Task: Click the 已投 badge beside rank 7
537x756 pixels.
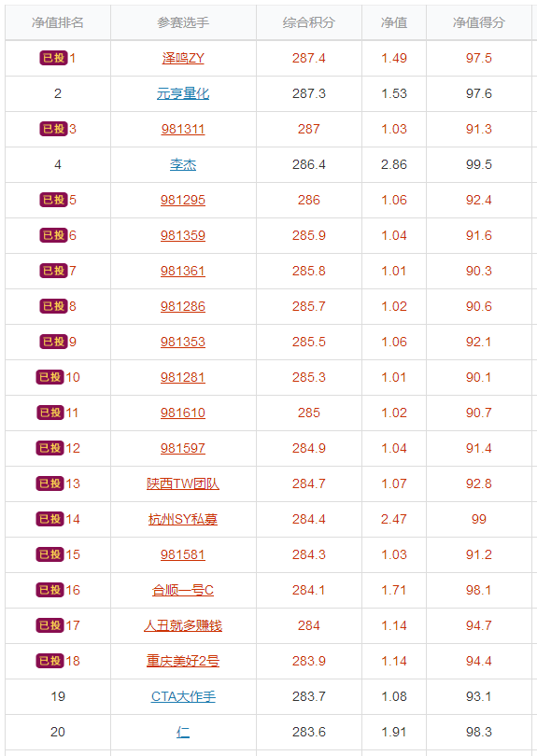Action: tap(53, 271)
